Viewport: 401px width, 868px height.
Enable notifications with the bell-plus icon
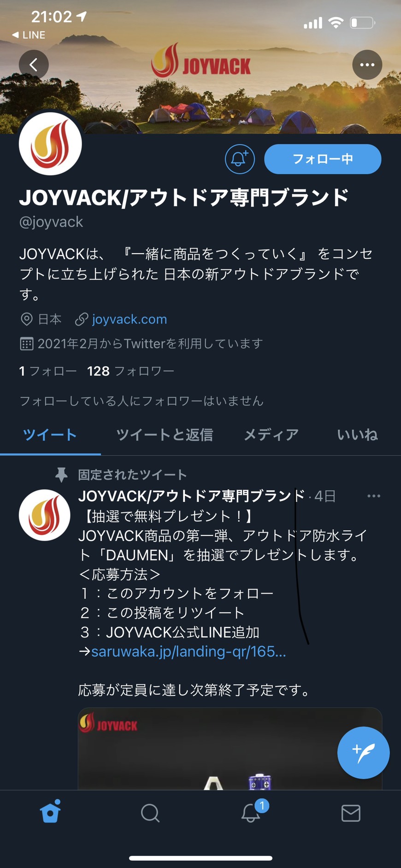(240, 159)
